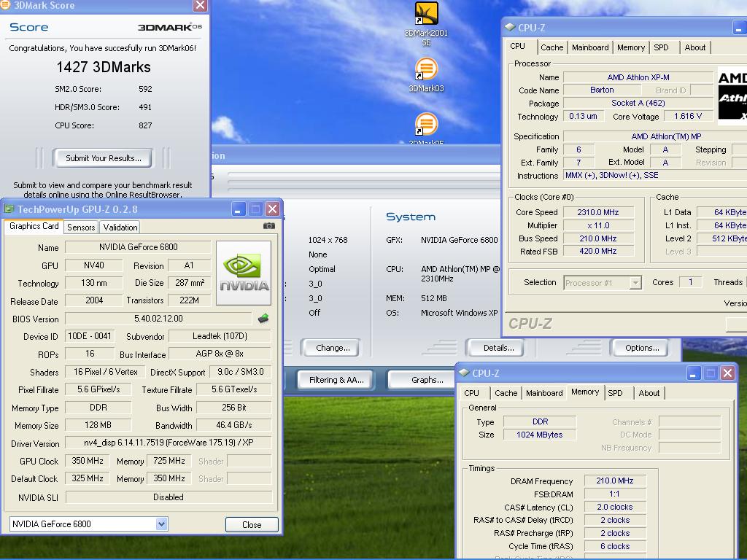Screen dimensions: 747x560
Task: Open Mainboard tab in lower CPU-Z window
Action: point(544,393)
